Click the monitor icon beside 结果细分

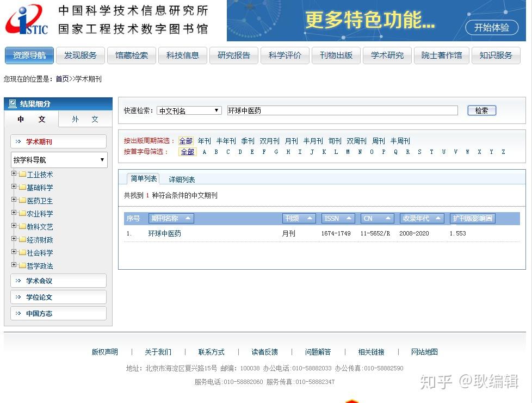[x=12, y=103]
